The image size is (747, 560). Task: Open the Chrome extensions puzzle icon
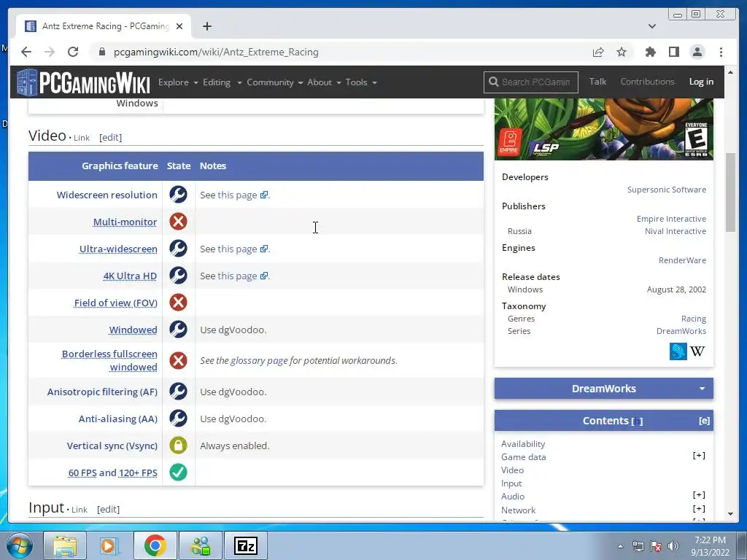pyautogui.click(x=650, y=52)
